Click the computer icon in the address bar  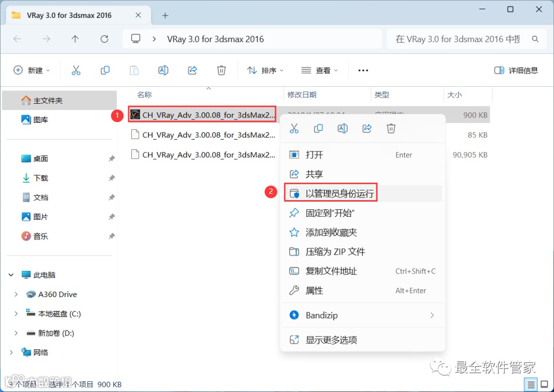click(x=135, y=38)
